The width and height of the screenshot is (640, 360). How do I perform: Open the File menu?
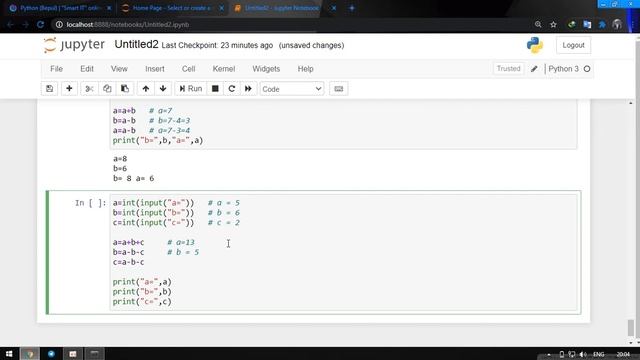(56, 69)
